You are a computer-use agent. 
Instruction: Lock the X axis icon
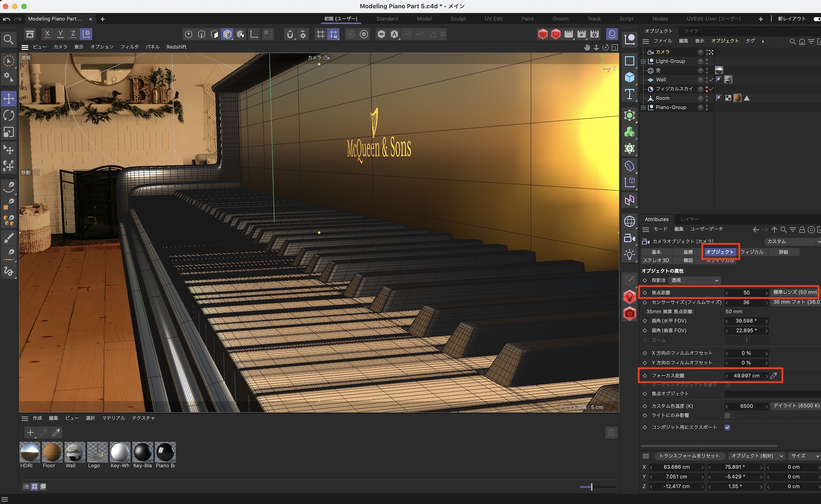(x=47, y=34)
